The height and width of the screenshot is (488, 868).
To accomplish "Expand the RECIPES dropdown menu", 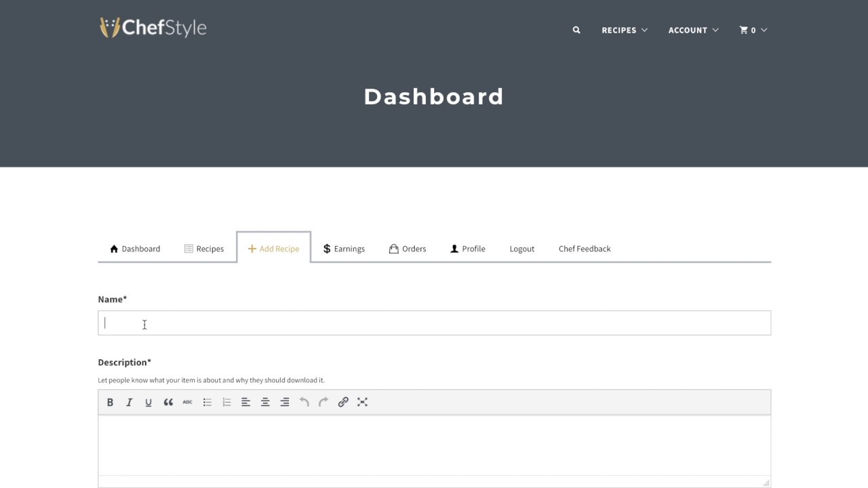I will coord(625,30).
